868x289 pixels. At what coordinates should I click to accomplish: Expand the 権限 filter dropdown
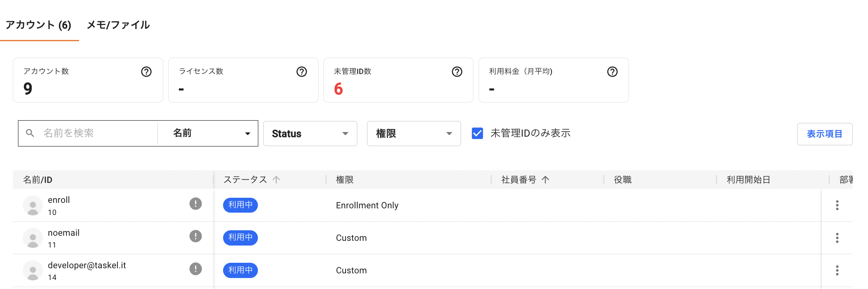(x=414, y=134)
